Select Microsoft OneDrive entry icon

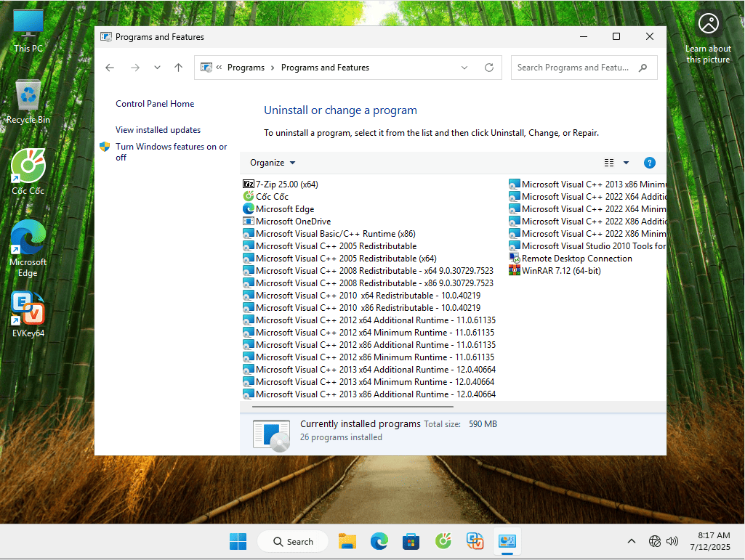249,221
